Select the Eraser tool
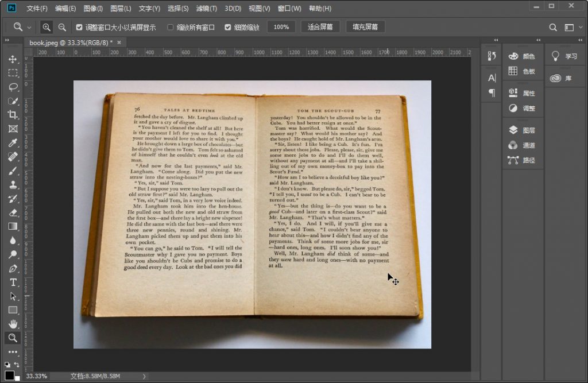 [x=13, y=212]
